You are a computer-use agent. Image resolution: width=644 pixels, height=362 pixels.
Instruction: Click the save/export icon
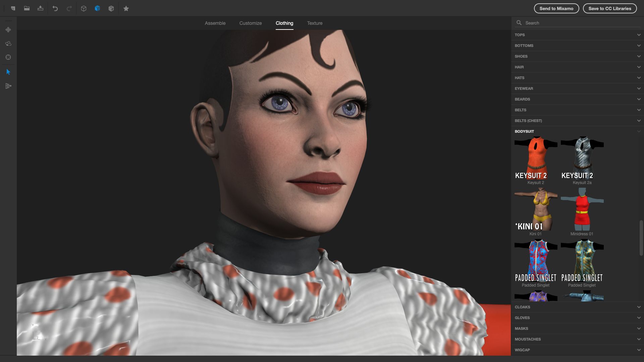click(x=40, y=8)
